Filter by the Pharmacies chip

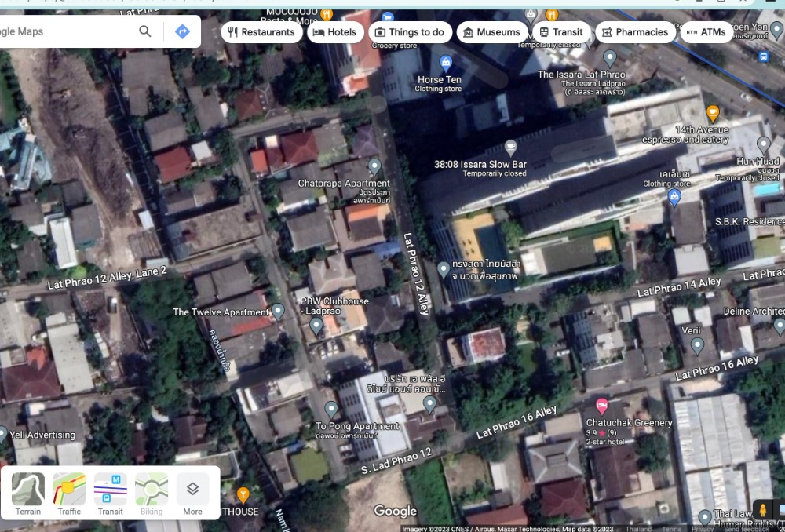[x=635, y=32]
